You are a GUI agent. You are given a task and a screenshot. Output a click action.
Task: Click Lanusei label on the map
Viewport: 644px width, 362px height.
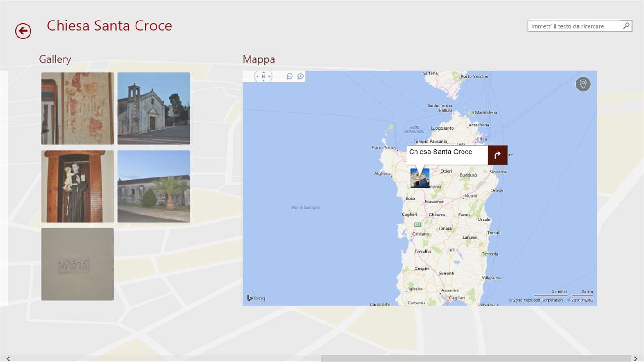coord(470,238)
